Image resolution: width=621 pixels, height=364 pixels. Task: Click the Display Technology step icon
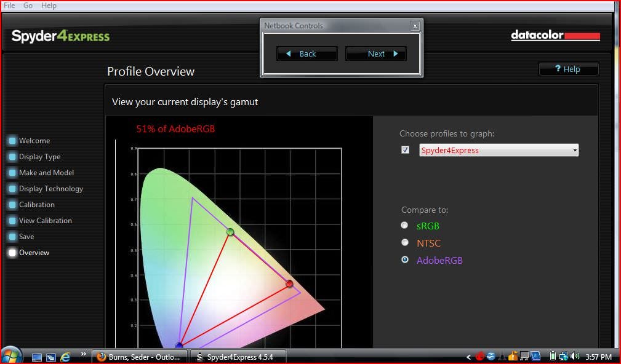(x=12, y=189)
